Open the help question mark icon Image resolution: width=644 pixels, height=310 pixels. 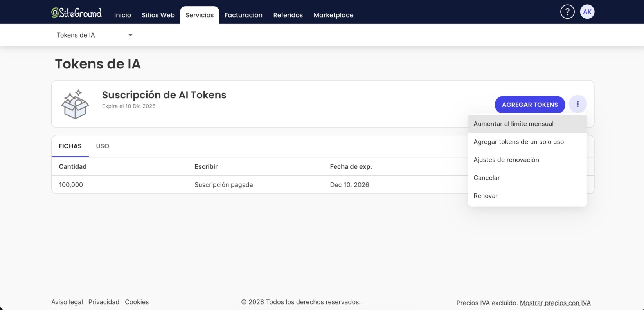(x=567, y=12)
